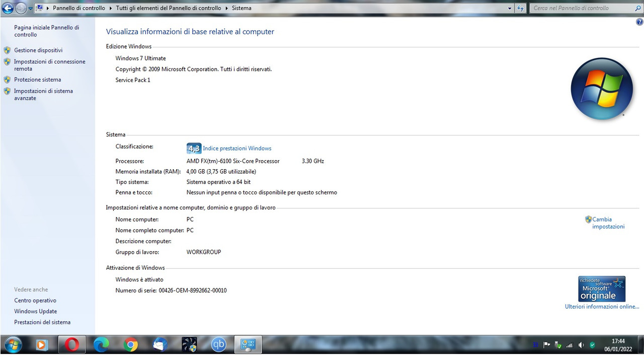Open the Windows Start button
Screen dimensions: 644x364
(x=12, y=345)
